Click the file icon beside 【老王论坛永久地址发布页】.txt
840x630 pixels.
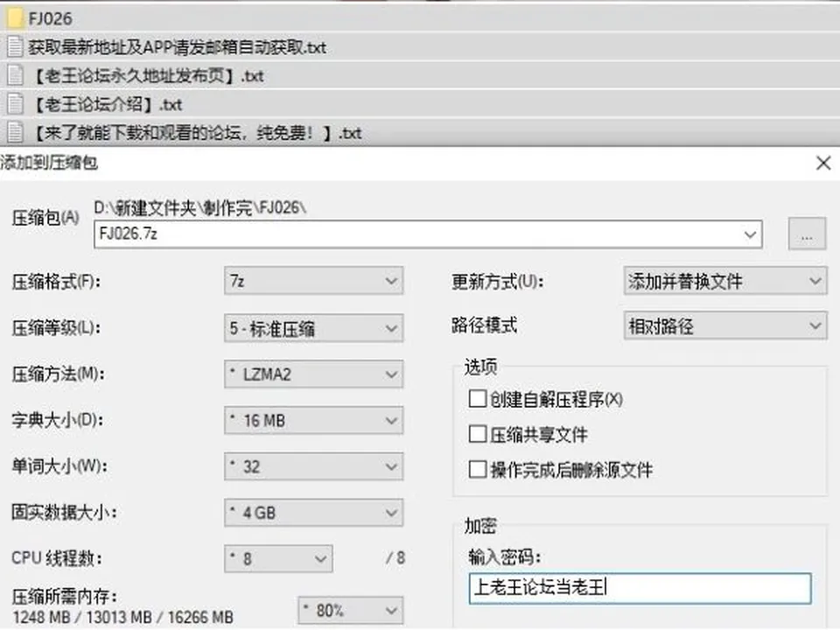pyautogui.click(x=15, y=75)
